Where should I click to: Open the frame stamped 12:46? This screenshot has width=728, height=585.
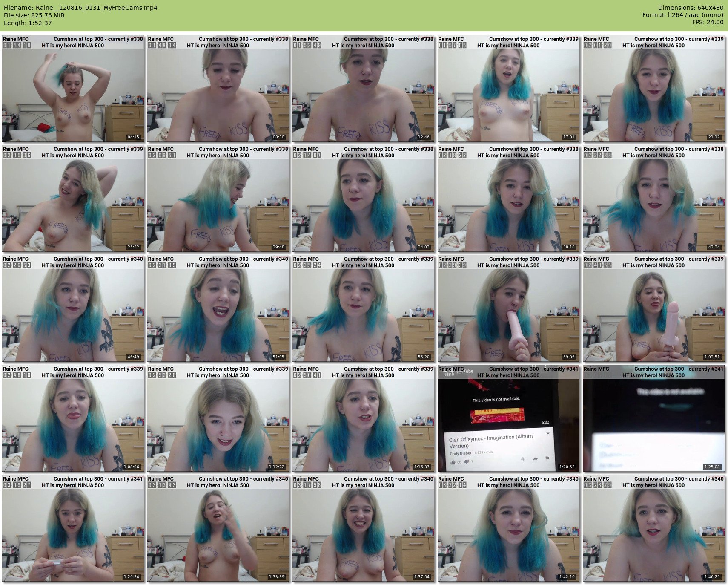(364, 89)
